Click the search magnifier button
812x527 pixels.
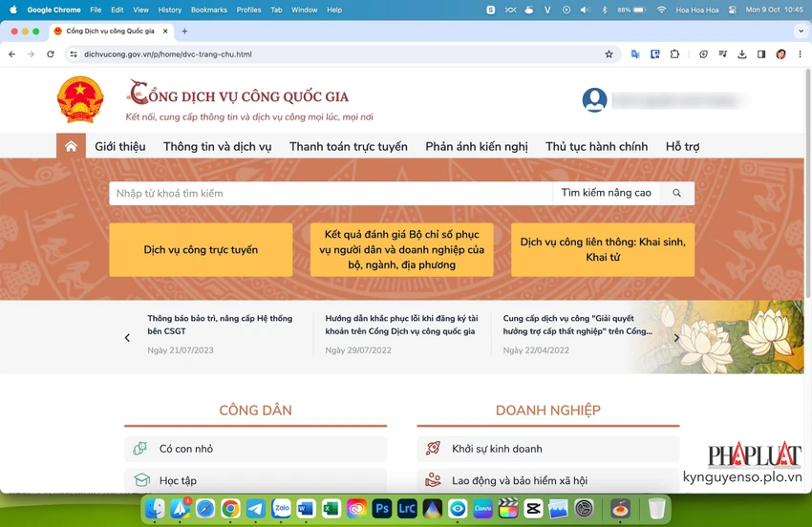[676, 193]
